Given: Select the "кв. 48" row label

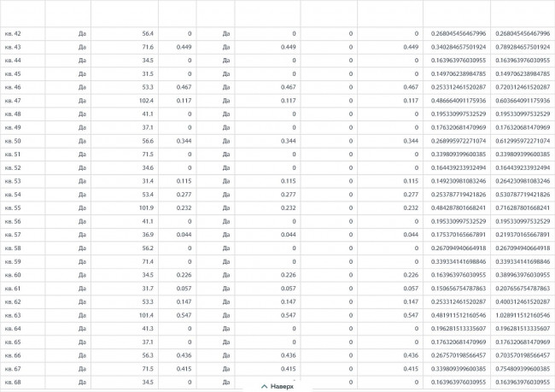Looking at the screenshot, I should [x=13, y=114].
